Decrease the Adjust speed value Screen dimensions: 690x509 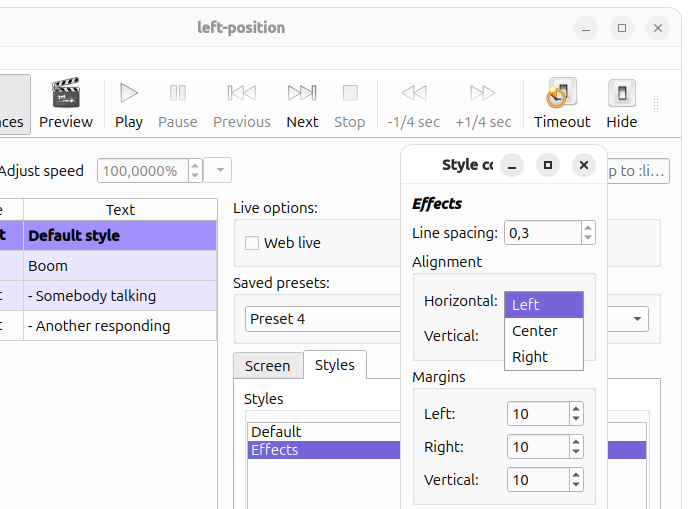click(195, 176)
